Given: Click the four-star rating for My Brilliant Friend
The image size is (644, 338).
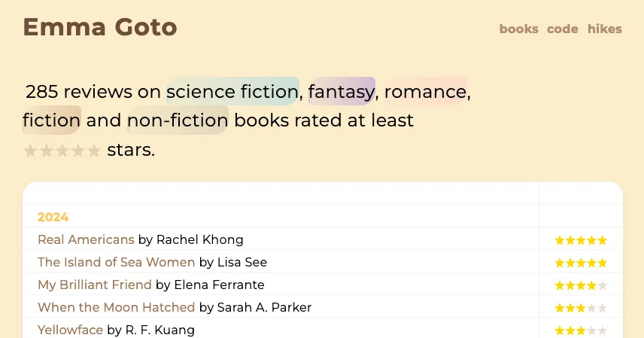Looking at the screenshot, I should point(580,286).
